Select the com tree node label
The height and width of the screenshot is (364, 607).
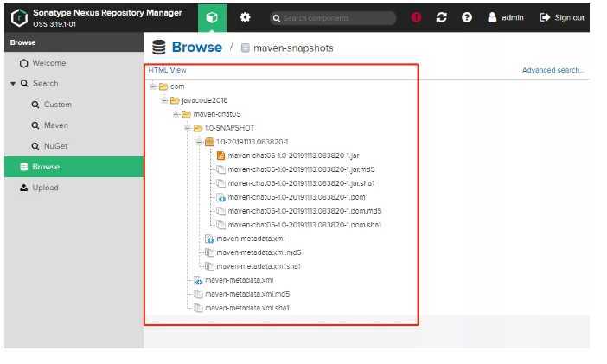tap(177, 86)
